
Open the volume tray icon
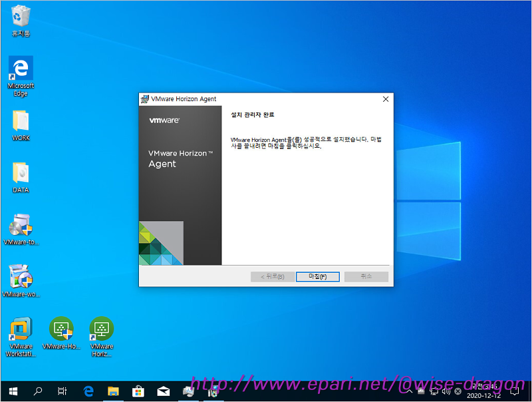[446, 391]
